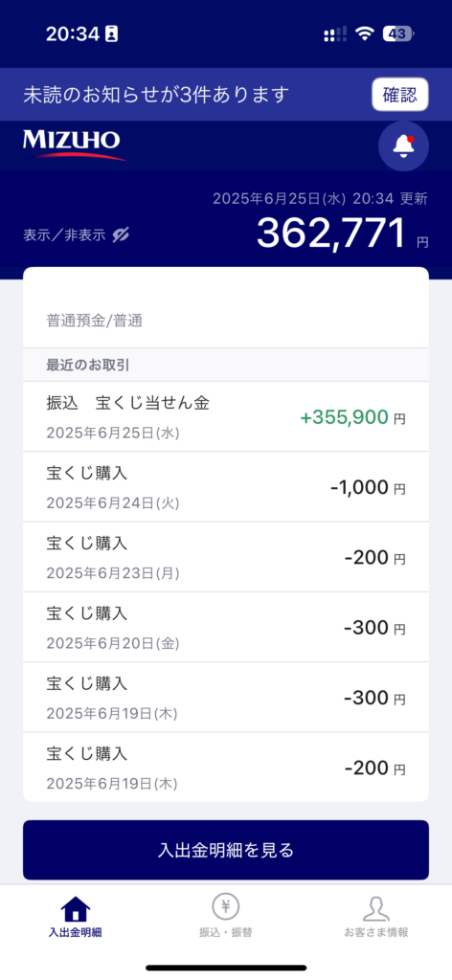Viewport: 452px width, 980px height.
Task: Open the notification bell icon
Action: [x=403, y=145]
